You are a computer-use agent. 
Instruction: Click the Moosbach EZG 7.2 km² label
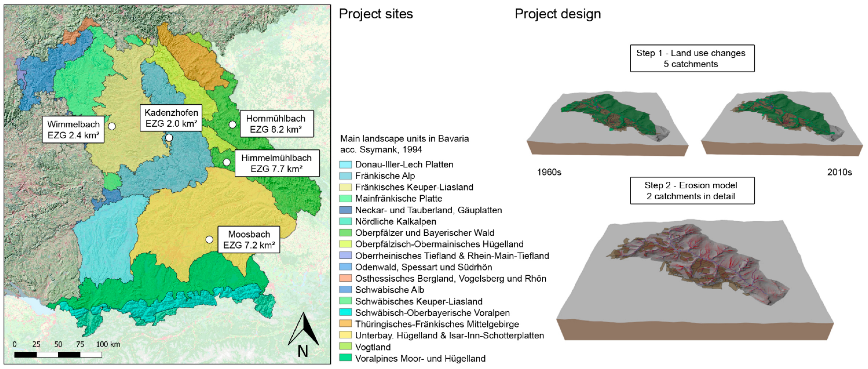[249, 239]
